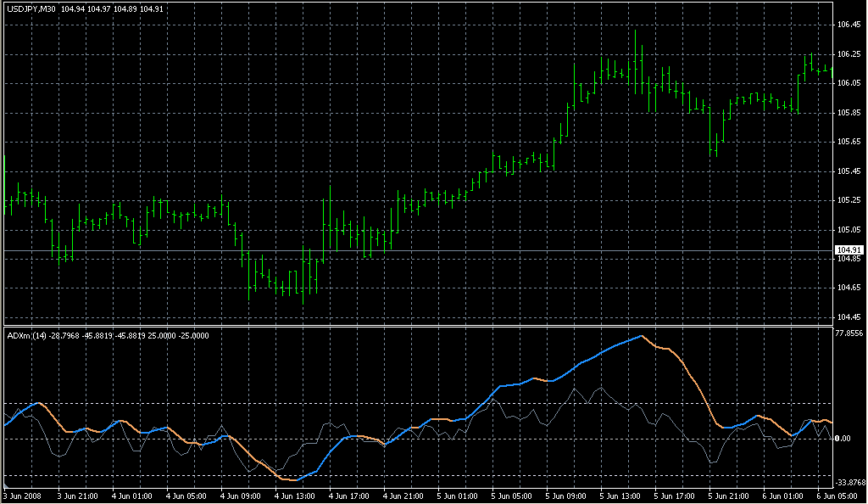Click the 77.8556 indicator scale maximum

coord(849,333)
